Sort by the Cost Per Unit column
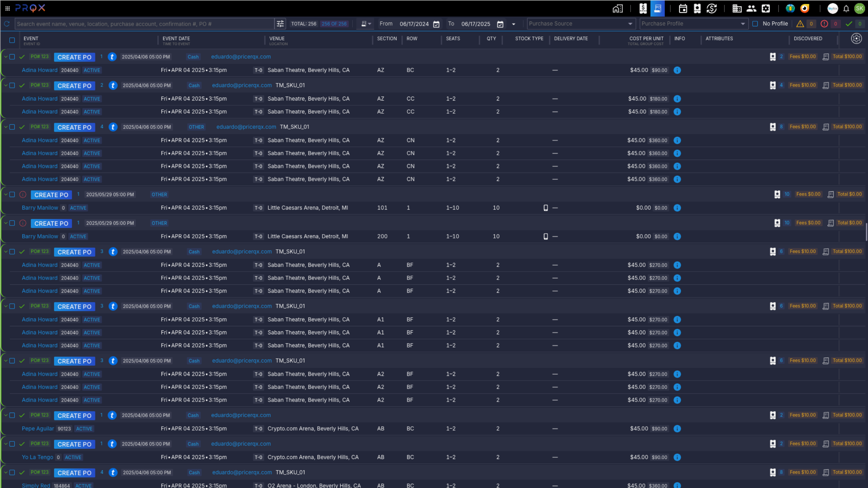Image resolution: width=868 pixels, height=488 pixels. 646,38
